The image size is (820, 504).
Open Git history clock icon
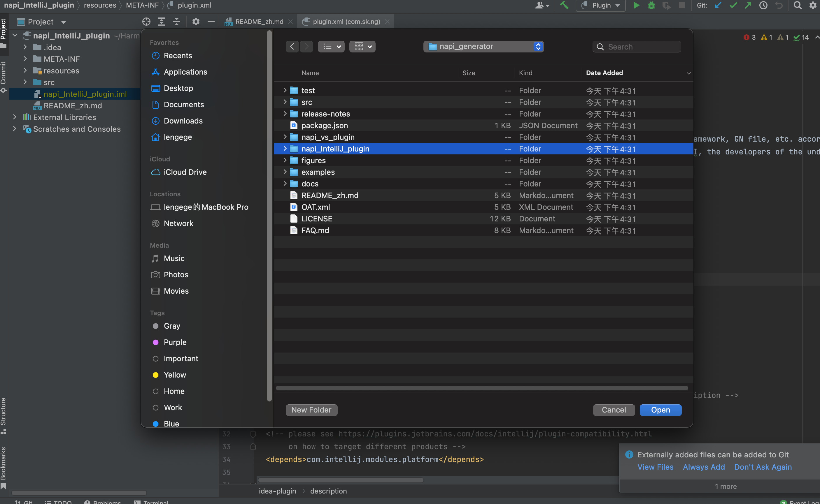pos(763,5)
